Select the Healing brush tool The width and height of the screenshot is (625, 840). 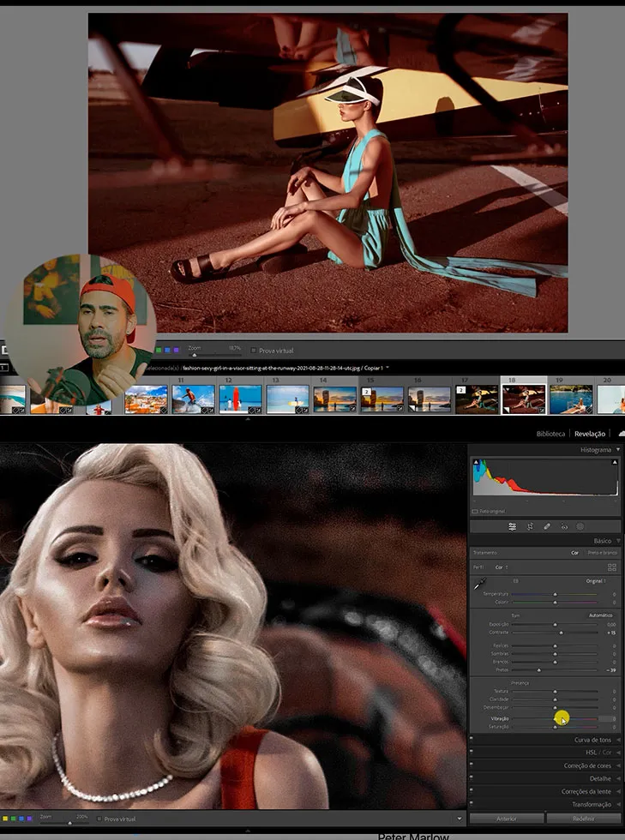click(x=547, y=526)
